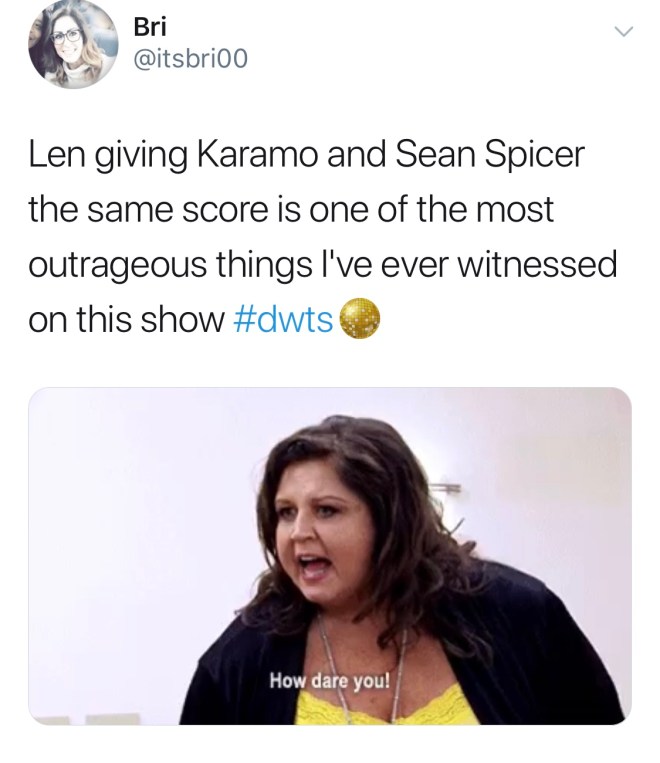
Task: Click the gold disco ball emoji
Action: [359, 318]
